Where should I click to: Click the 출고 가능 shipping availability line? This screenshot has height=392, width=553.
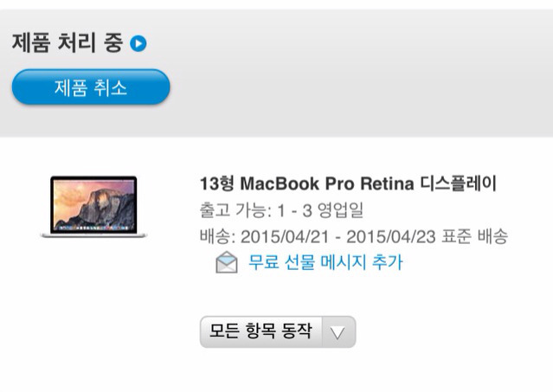pyautogui.click(x=281, y=210)
